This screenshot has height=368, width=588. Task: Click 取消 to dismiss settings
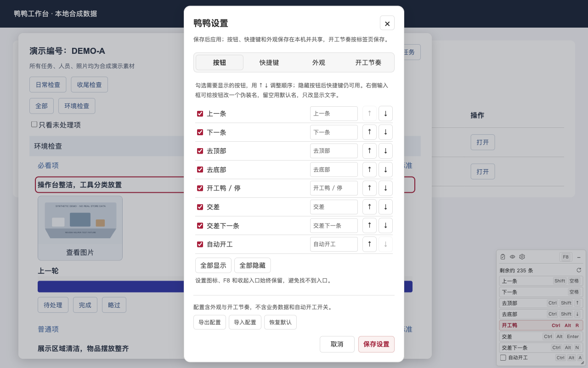337,344
